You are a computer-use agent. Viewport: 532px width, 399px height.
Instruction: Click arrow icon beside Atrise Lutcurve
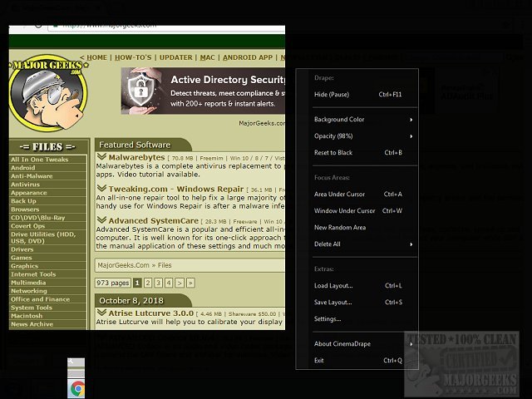click(101, 313)
